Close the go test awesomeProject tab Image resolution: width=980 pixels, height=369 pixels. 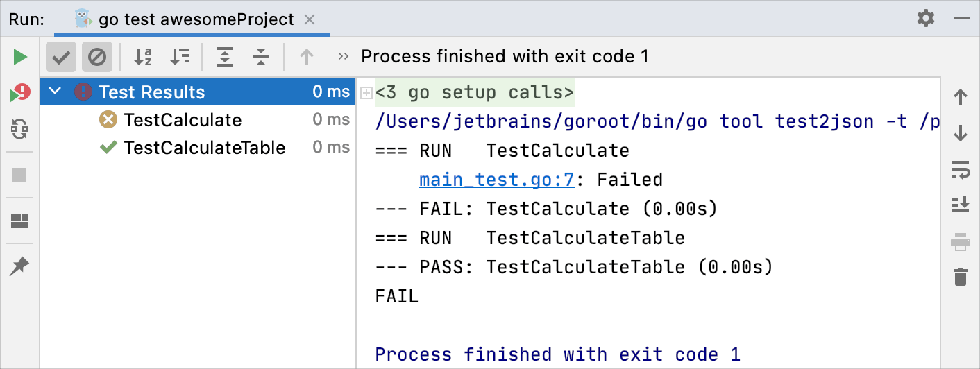pos(310,19)
